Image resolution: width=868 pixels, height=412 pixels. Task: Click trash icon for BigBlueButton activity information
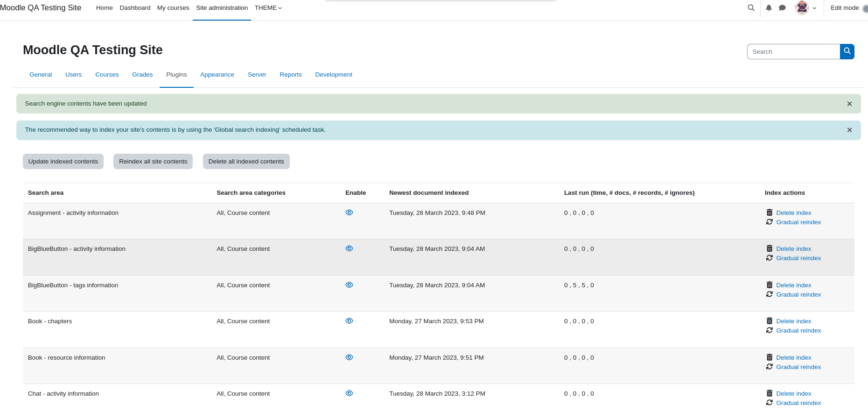(x=770, y=249)
